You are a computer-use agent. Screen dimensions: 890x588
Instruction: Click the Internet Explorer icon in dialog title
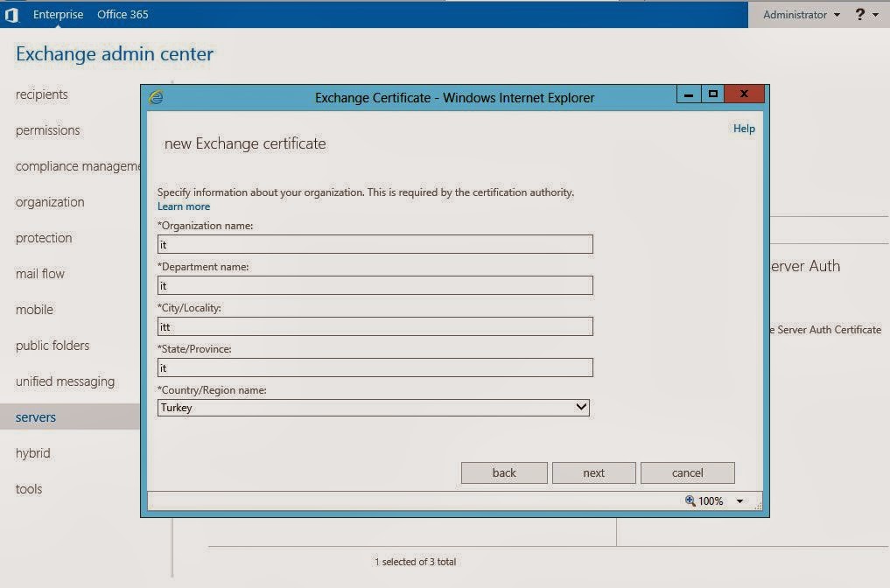157,97
